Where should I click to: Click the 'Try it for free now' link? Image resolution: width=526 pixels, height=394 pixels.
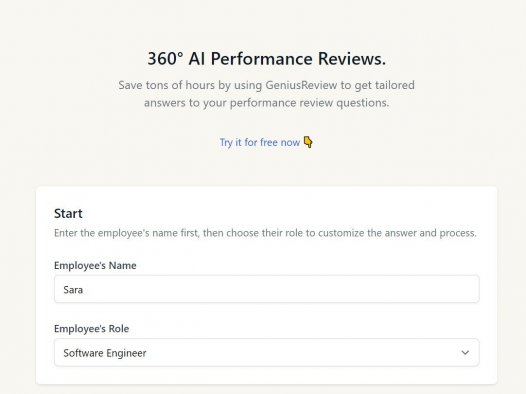pyautogui.click(x=260, y=143)
